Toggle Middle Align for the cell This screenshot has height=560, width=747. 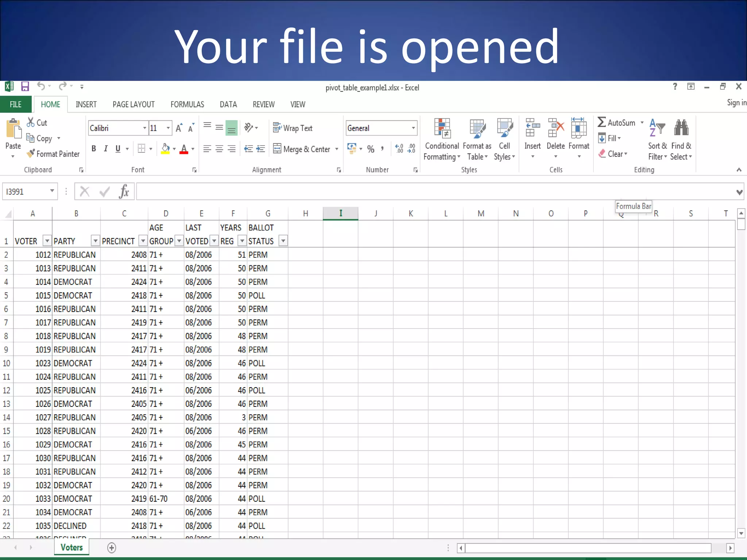pos(219,128)
